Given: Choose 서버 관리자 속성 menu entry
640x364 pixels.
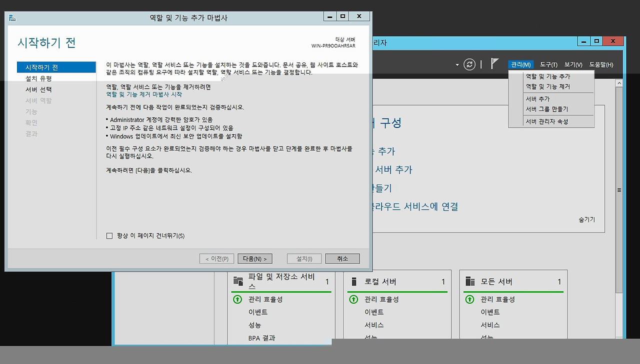Looking at the screenshot, I should (x=546, y=121).
